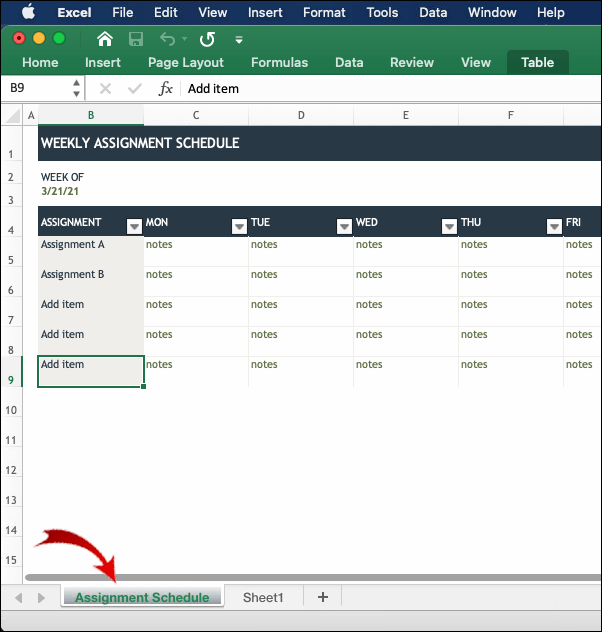
Task: Click the add sheet plus button
Action: 323,597
